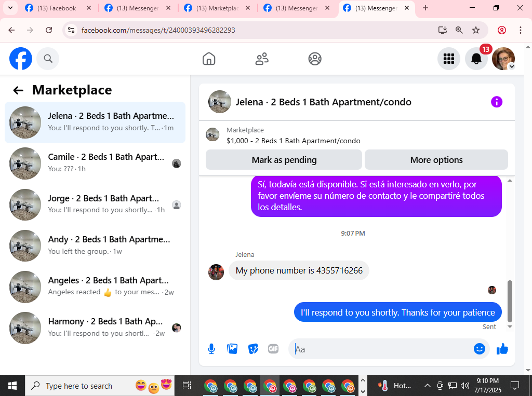Open Angeles conversation in the list
532x396 pixels.
95,287
